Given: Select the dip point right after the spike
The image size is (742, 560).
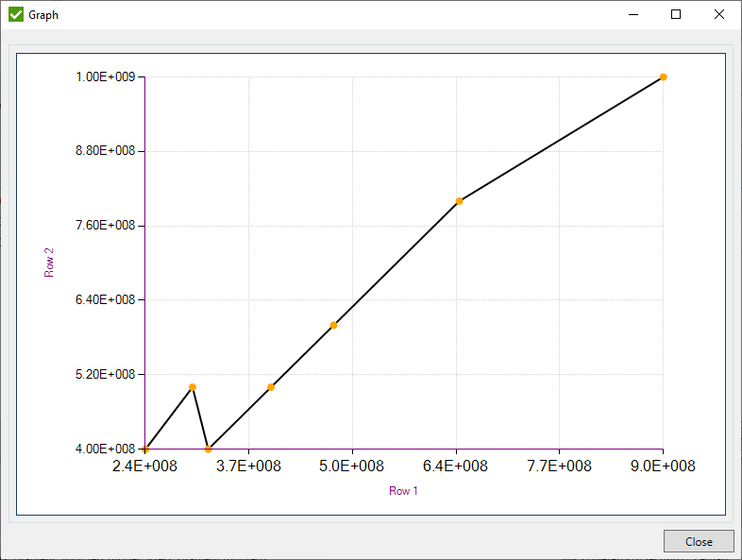Looking at the screenshot, I should click(209, 450).
